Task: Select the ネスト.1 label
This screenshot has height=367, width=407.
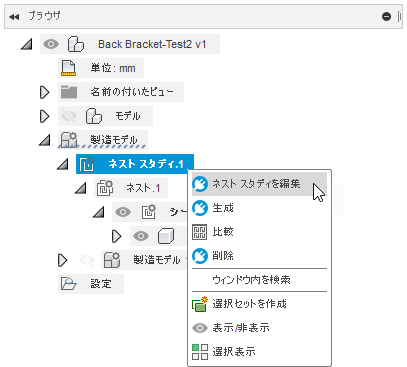Action: [143, 188]
